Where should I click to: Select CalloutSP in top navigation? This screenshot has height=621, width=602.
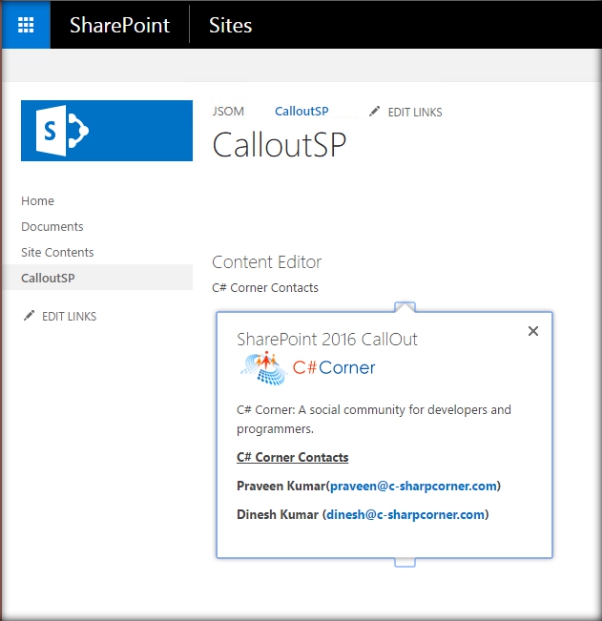click(x=301, y=111)
